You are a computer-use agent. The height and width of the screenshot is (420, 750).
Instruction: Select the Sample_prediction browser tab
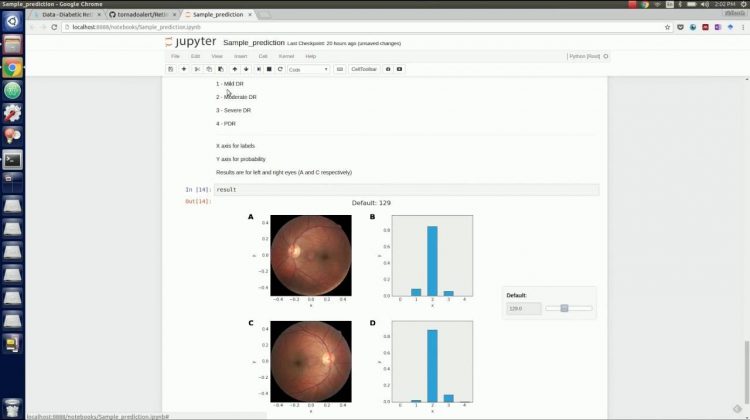[218, 15]
